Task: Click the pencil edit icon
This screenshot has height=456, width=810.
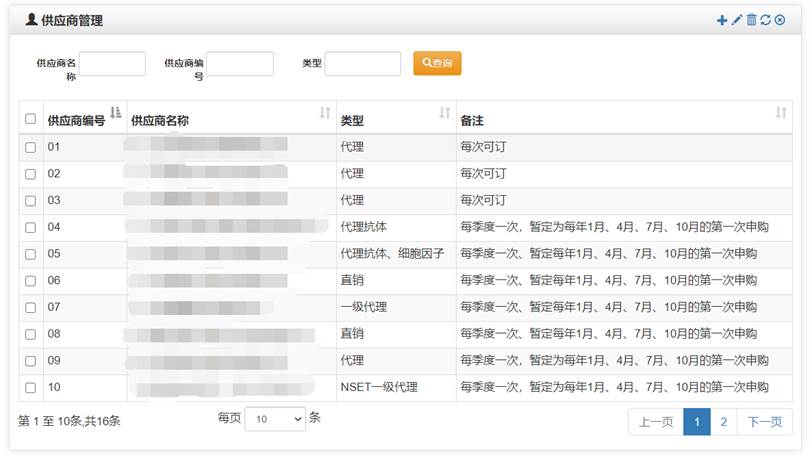Action: coord(737,20)
